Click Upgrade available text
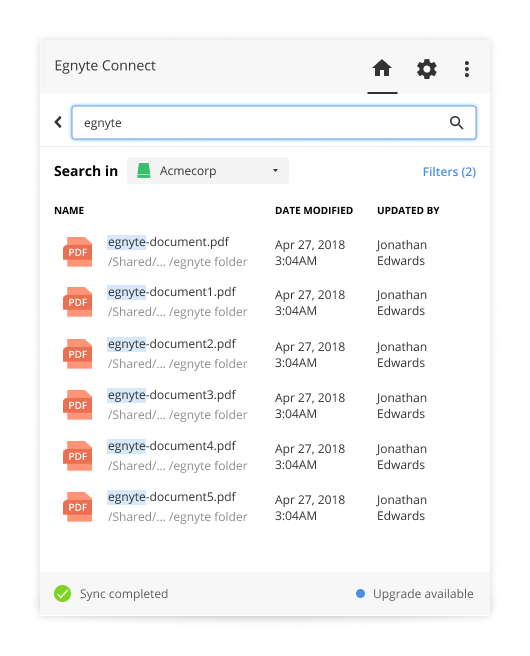This screenshot has height=656, width=530. (x=423, y=594)
